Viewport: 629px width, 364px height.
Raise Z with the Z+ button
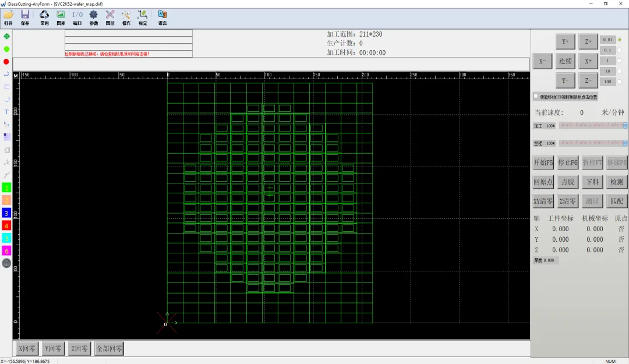coord(588,41)
